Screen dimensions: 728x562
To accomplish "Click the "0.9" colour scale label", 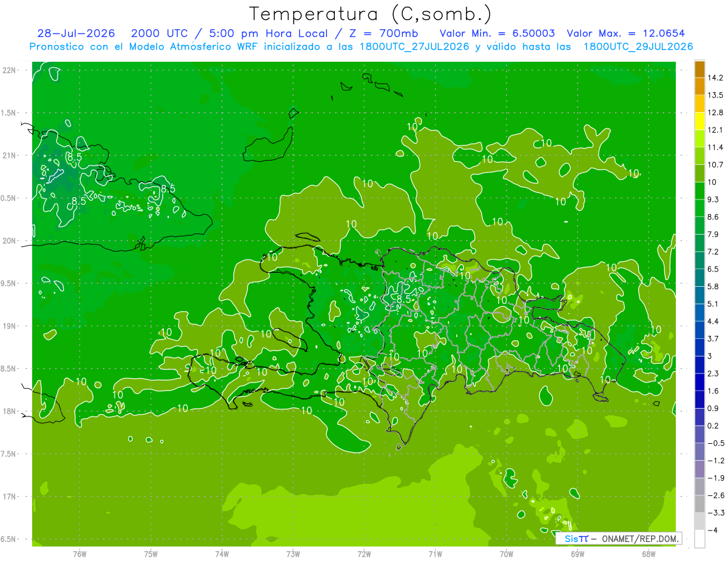I will 713,408.
